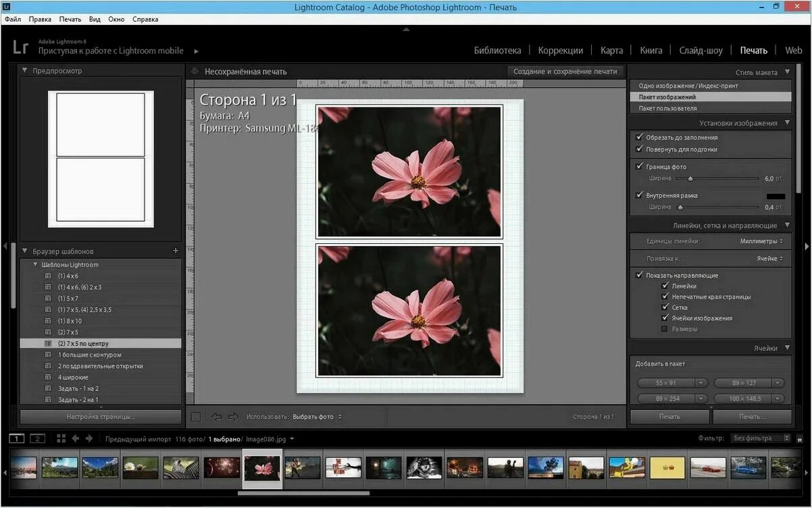The width and height of the screenshot is (812, 508).
Task: Click the icon beside Несохранённая печать
Action: pos(195,71)
